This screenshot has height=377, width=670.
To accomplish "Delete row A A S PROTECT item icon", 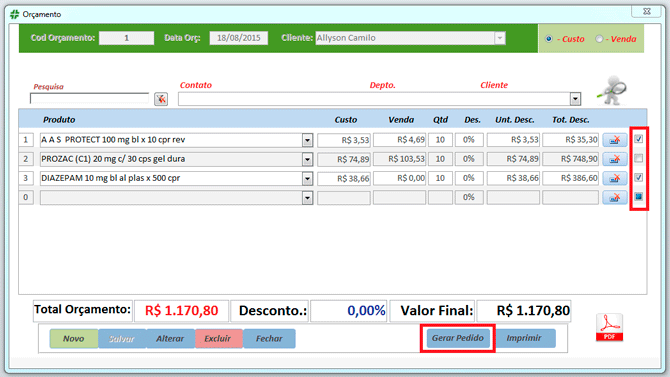I will [615, 140].
